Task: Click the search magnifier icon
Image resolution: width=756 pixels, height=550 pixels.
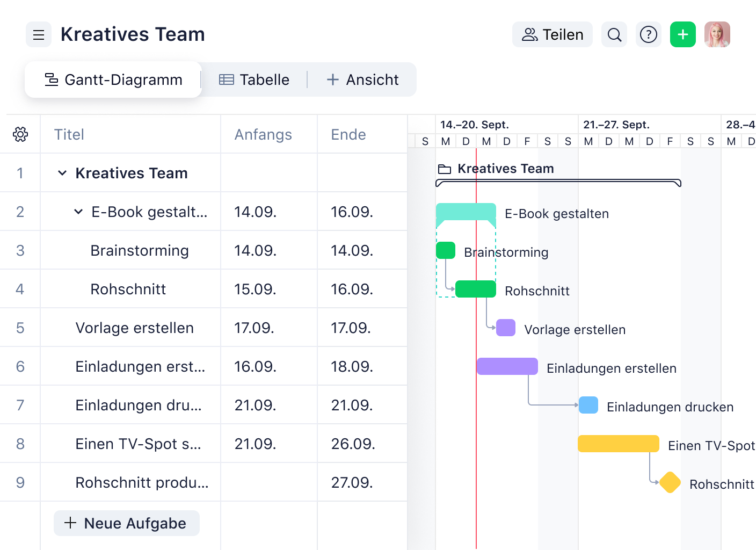Action: 614,34
